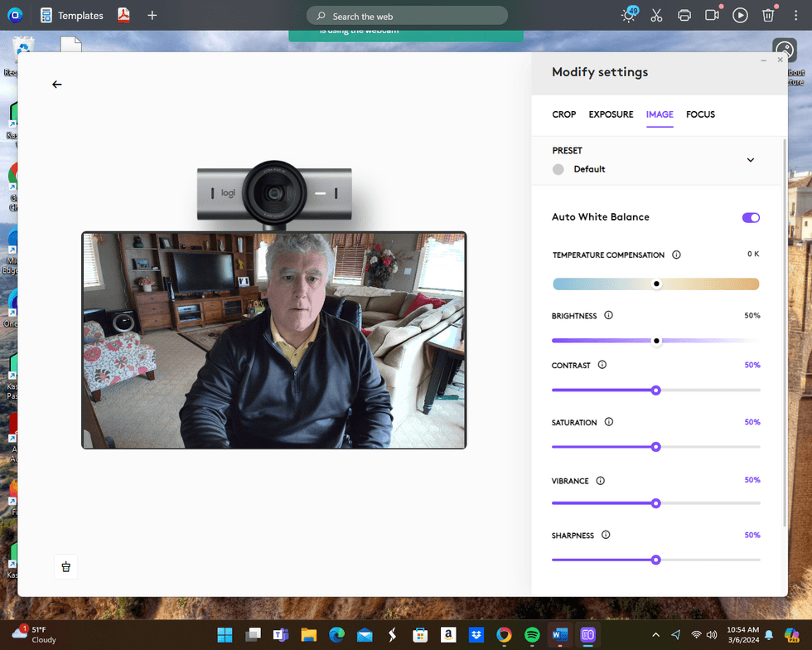
Task: Click the Search the web field
Action: [x=406, y=16]
